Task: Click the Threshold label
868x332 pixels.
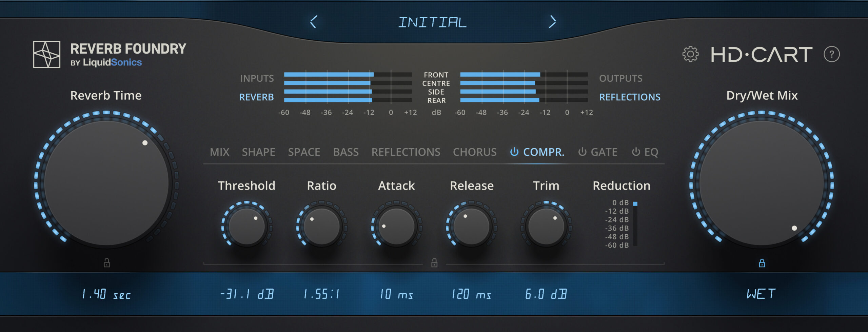Action: (246, 186)
